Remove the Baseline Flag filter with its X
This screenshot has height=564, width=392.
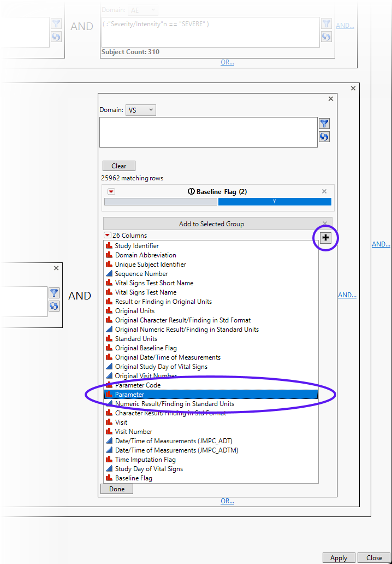click(x=324, y=191)
